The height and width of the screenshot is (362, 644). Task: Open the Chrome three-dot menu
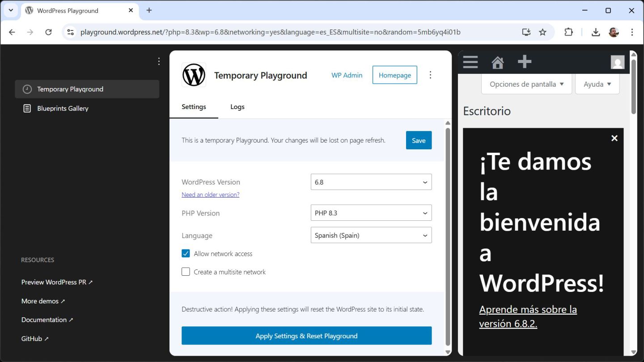tap(632, 32)
